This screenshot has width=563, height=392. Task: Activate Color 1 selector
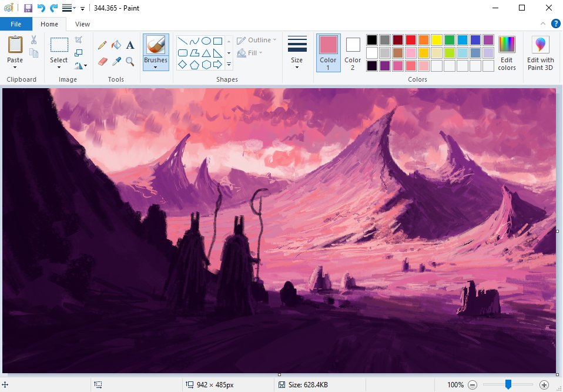tap(328, 52)
